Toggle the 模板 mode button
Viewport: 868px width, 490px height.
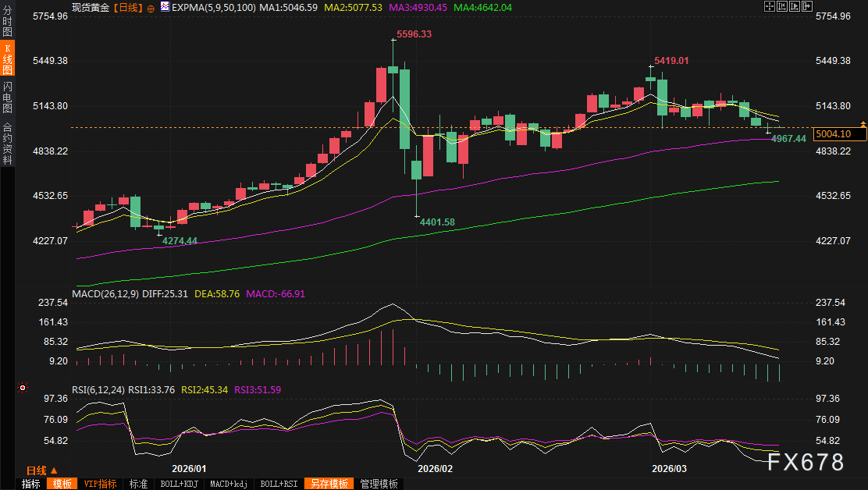click(62, 484)
